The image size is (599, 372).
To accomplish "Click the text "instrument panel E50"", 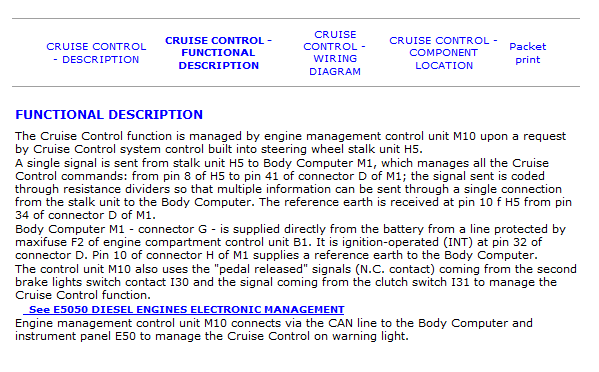I will (x=75, y=336).
